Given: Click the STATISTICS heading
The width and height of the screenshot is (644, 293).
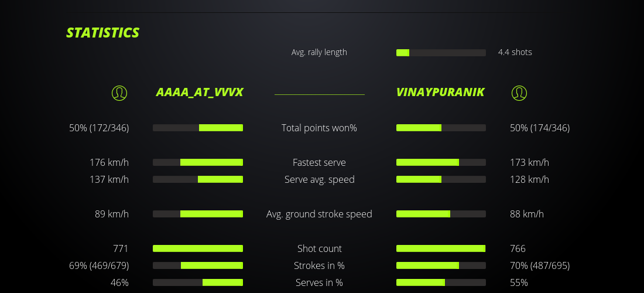Looking at the screenshot, I should [103, 33].
